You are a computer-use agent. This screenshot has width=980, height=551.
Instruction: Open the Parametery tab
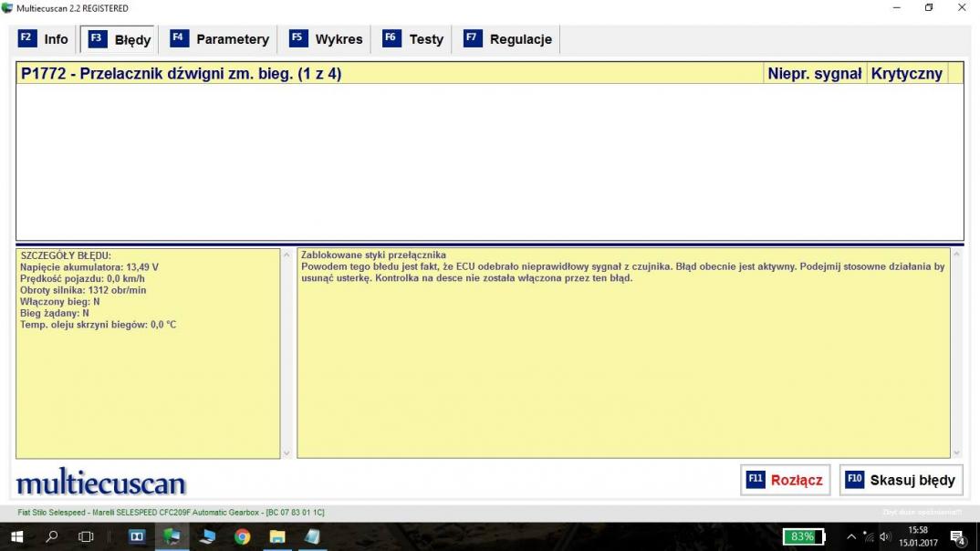219,39
